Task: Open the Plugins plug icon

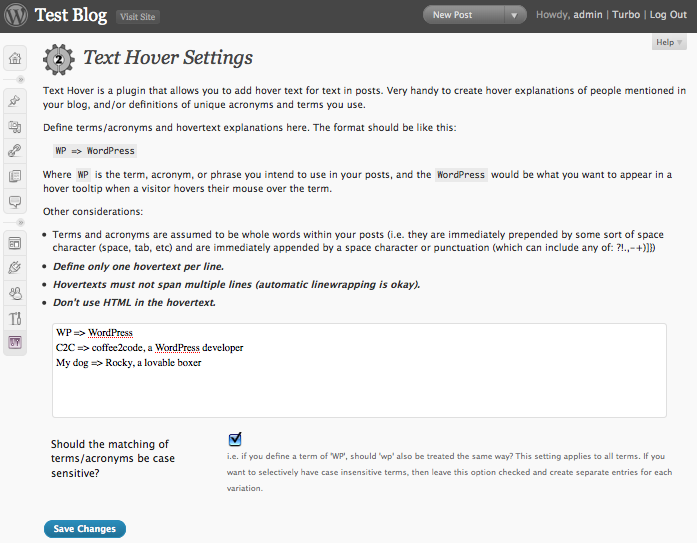Action: click(x=15, y=268)
